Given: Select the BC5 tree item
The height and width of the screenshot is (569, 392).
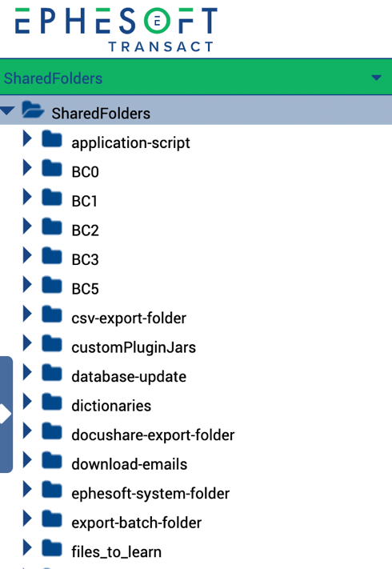Looking at the screenshot, I should (85, 289).
